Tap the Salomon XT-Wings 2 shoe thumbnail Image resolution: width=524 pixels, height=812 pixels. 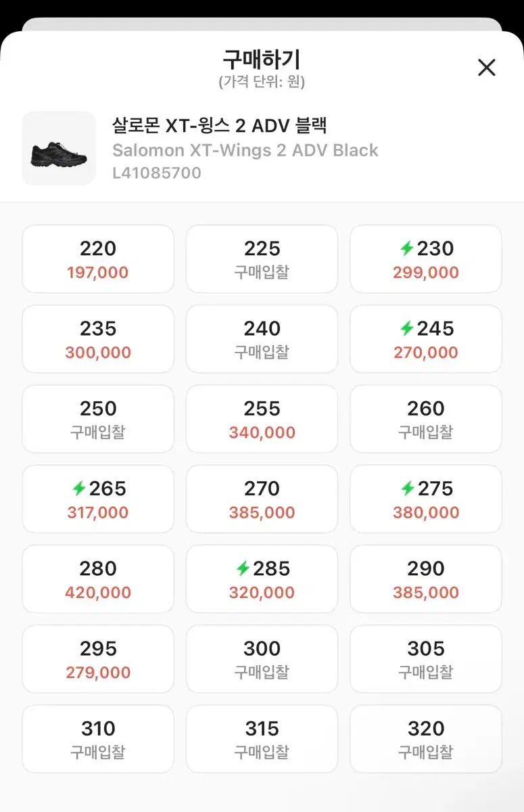[59, 148]
